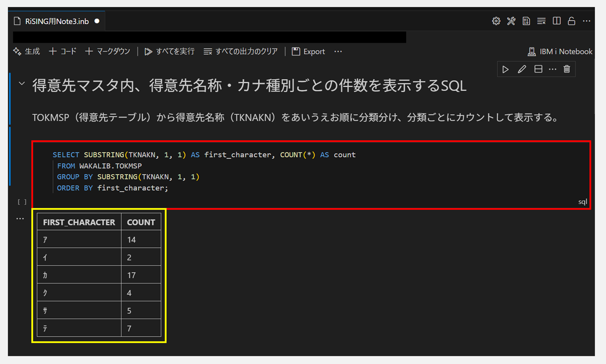606x364 pixels.
Task: Click the FROM WAKALIB.TOKMSP line
Action: pyautogui.click(x=100, y=166)
